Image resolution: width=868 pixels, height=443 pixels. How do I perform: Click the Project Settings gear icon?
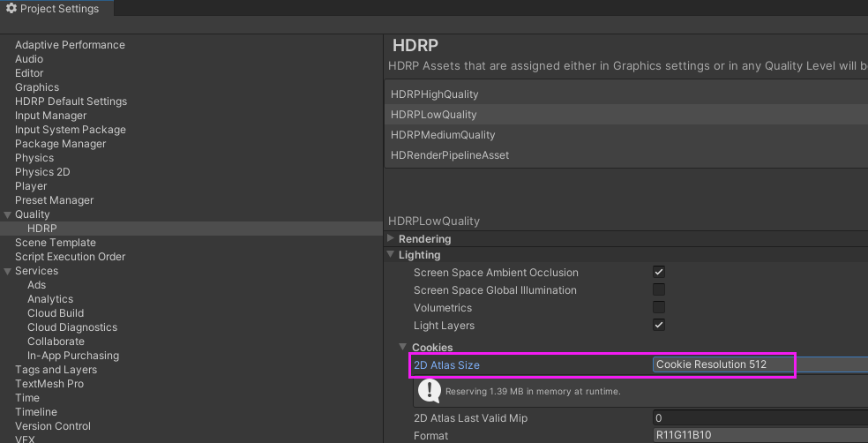click(x=11, y=8)
